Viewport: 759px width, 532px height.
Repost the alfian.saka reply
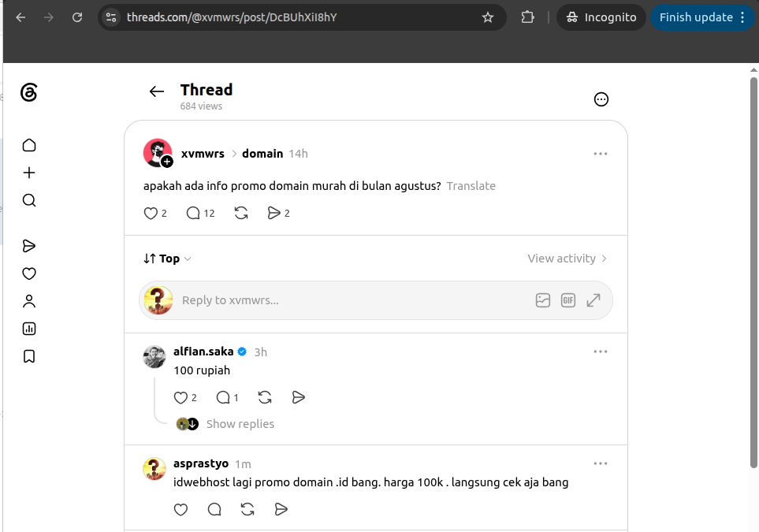265,397
